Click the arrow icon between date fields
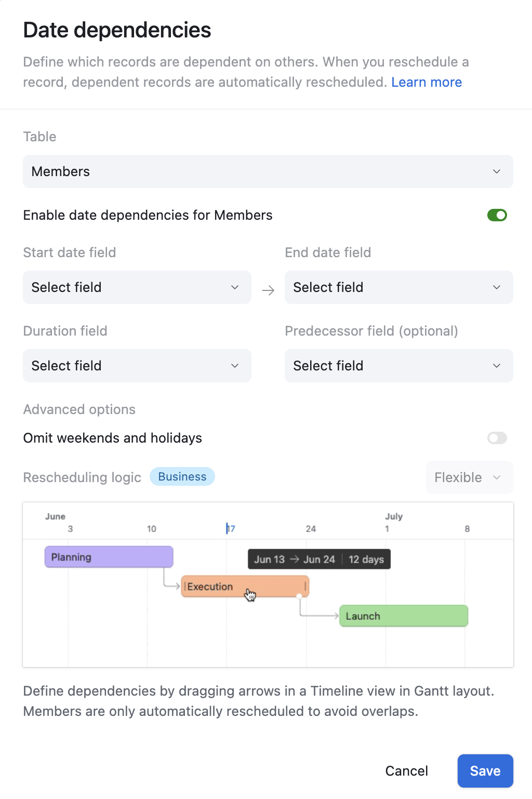Screen dimensions: 532x799 click(x=268, y=290)
